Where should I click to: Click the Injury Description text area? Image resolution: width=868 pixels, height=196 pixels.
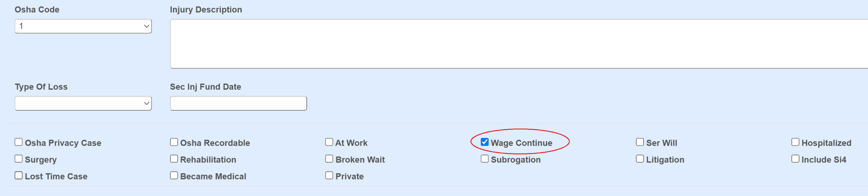pos(519,44)
